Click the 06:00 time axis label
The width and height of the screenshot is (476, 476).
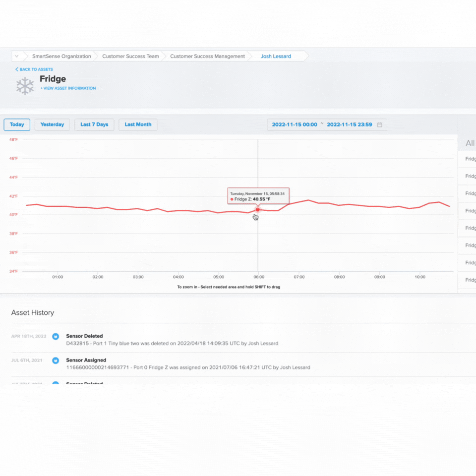coord(259,277)
